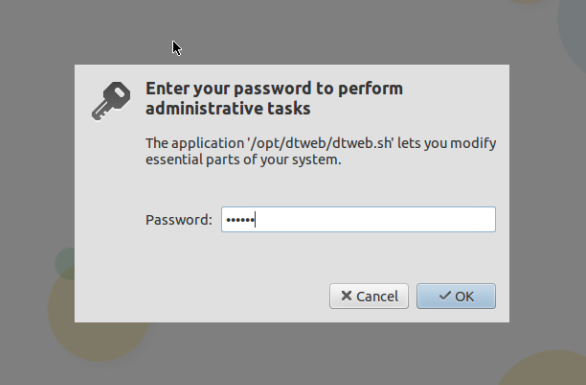
Task: Dismiss the dialog with Cancel
Action: tap(369, 296)
